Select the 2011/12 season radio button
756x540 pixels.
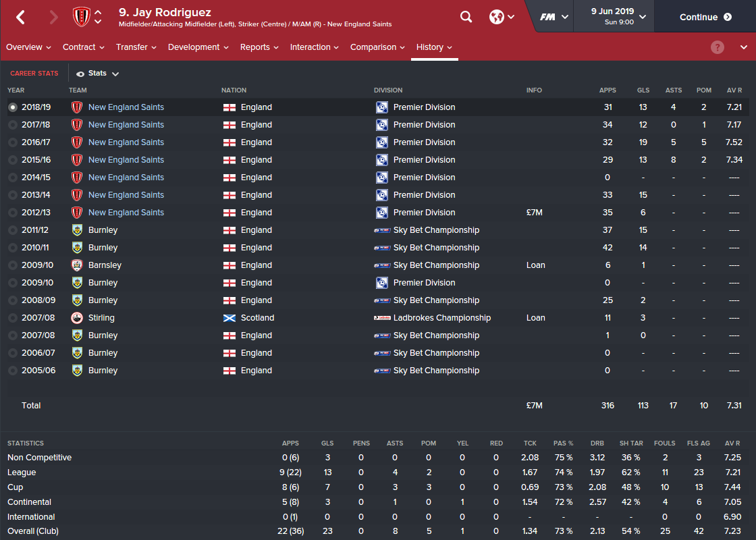point(13,230)
